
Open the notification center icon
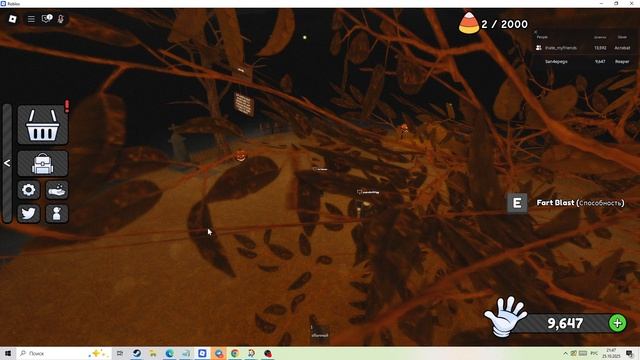click(630, 353)
